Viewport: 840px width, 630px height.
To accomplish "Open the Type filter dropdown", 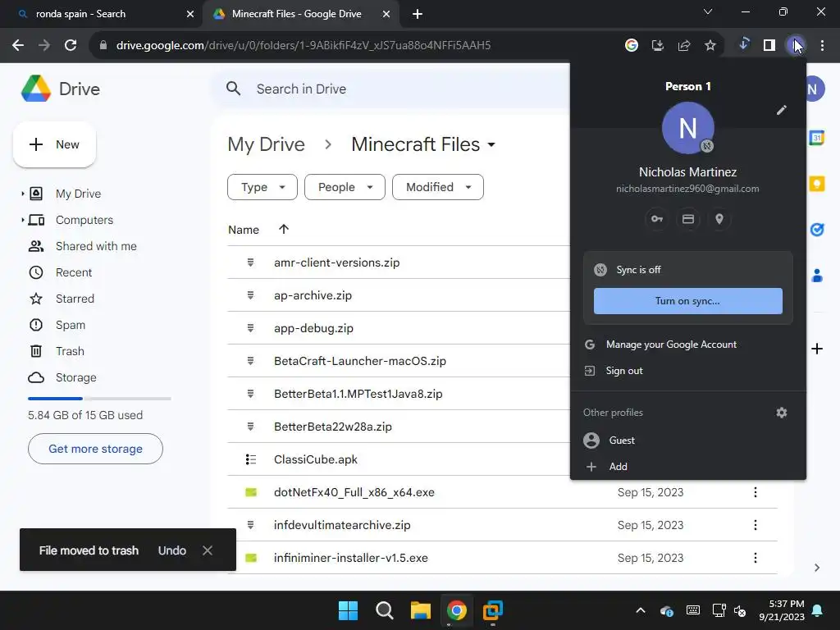I will click(262, 187).
